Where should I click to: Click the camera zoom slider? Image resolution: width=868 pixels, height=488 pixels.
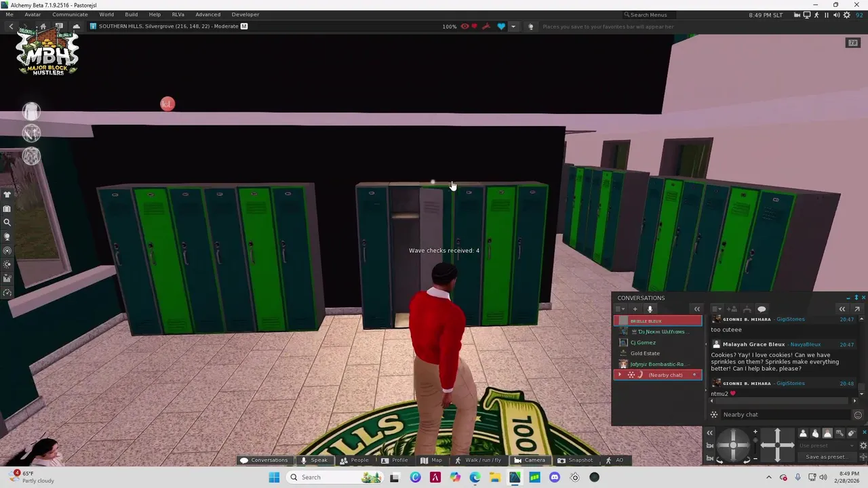pos(755,445)
